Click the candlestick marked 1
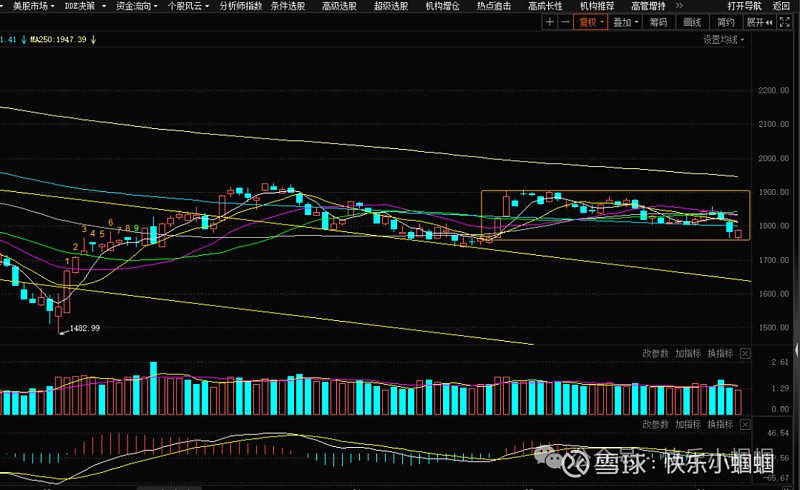The height and width of the screenshot is (490, 800). [67, 291]
